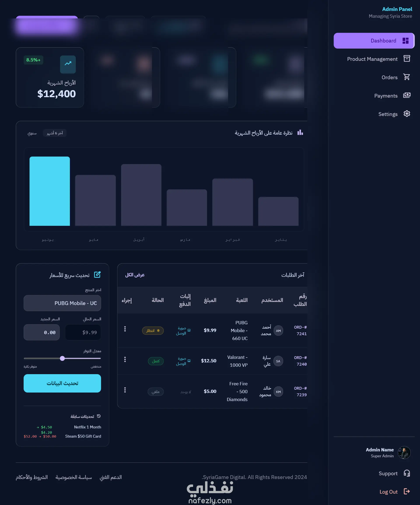Click order number ORD-#7239

300,391
